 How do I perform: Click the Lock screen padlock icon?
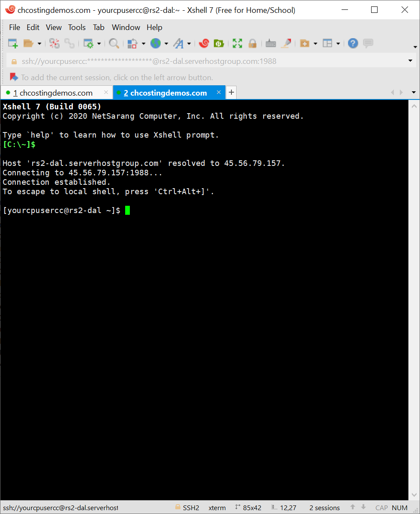pos(252,43)
